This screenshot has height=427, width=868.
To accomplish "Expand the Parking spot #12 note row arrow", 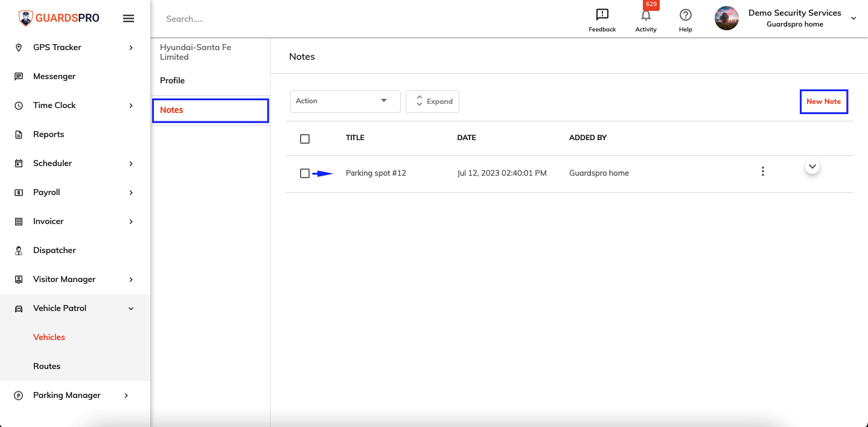I will [812, 167].
